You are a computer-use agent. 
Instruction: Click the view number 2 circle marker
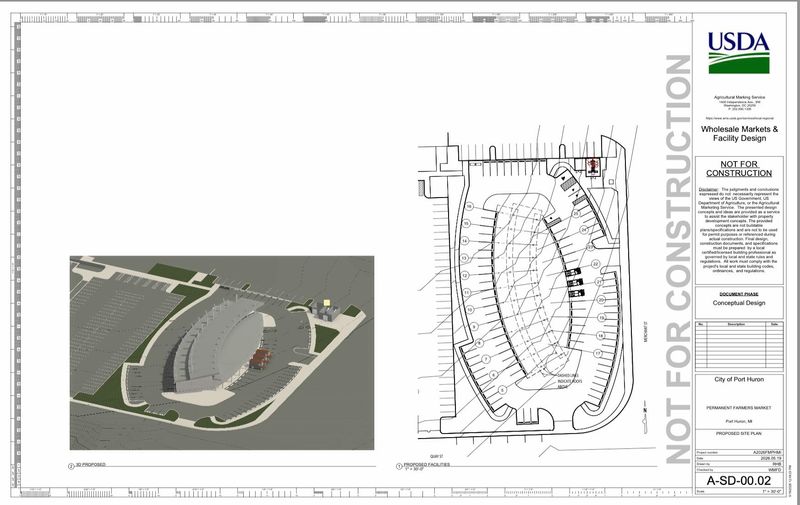[71, 466]
